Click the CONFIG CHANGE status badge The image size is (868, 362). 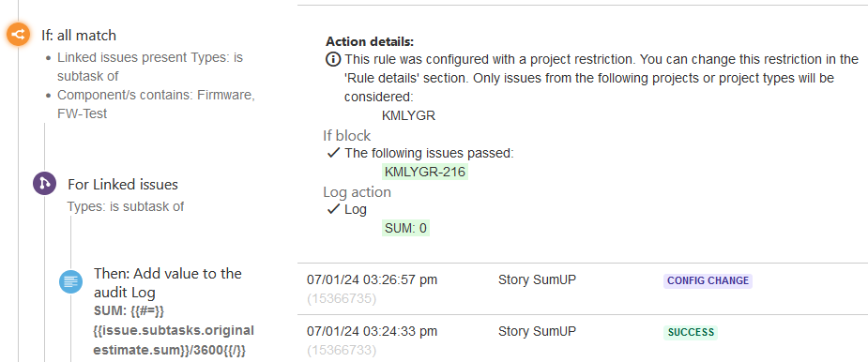point(708,280)
